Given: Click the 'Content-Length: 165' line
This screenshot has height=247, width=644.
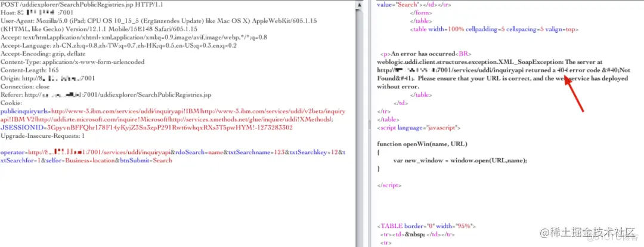Looking at the screenshot, I should (x=30, y=70).
